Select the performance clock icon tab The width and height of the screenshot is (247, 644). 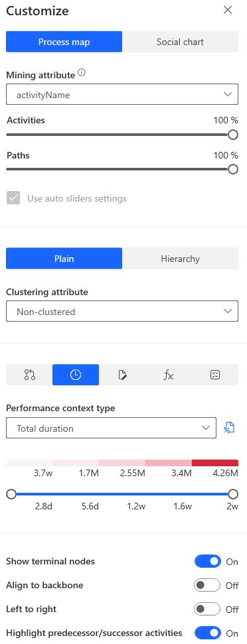(76, 375)
